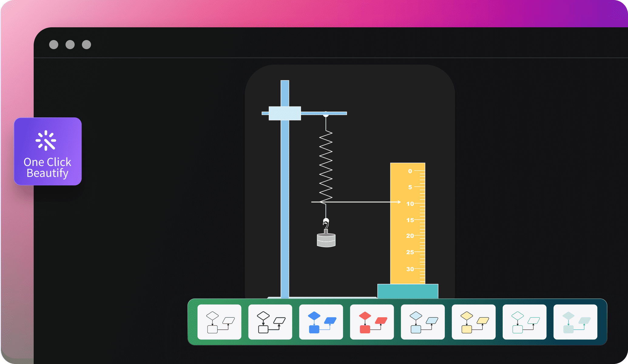Image resolution: width=628 pixels, height=364 pixels.
Task: Select the yellow ruler shape
Action: point(408,223)
